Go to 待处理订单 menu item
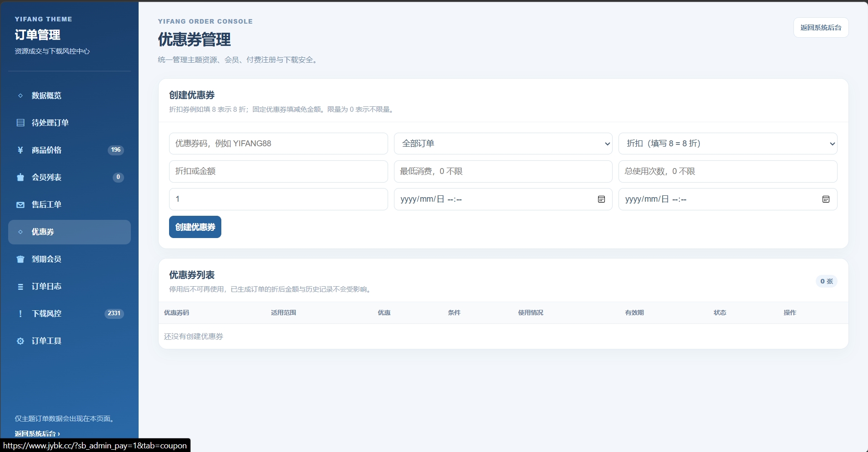Image resolution: width=868 pixels, height=452 pixels. pos(70,123)
